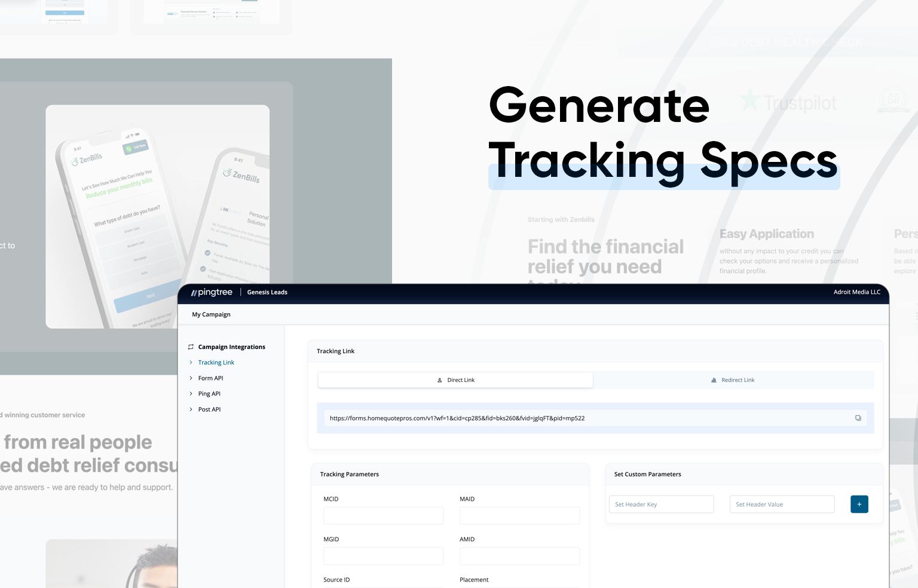This screenshot has width=918, height=588.
Task: Select Campaign Integrations section heading
Action: click(232, 347)
